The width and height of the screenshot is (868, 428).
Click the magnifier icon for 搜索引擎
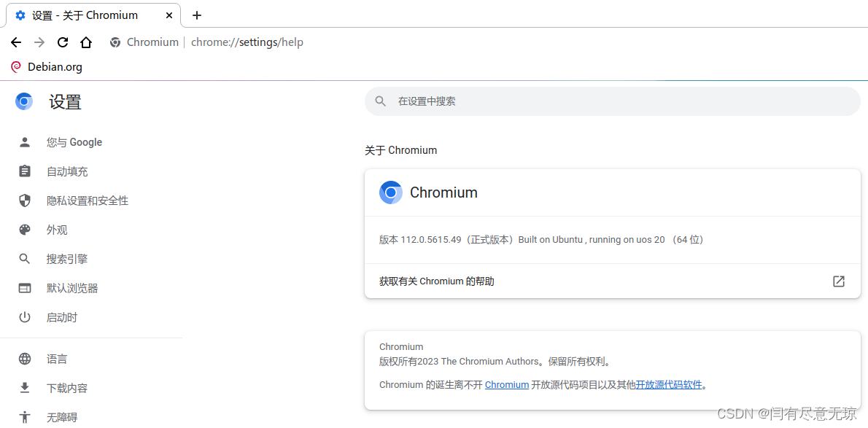coord(24,259)
